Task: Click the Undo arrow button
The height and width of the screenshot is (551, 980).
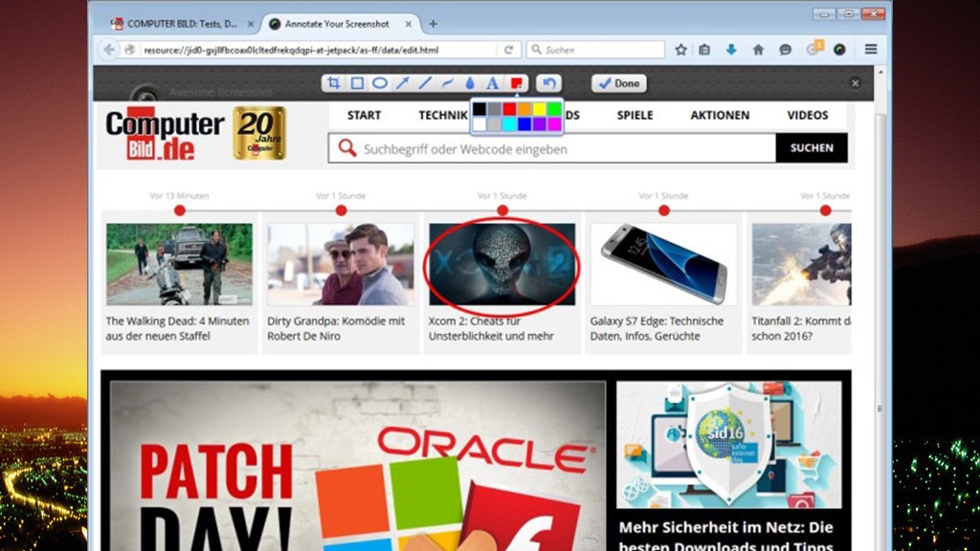Action: point(547,83)
